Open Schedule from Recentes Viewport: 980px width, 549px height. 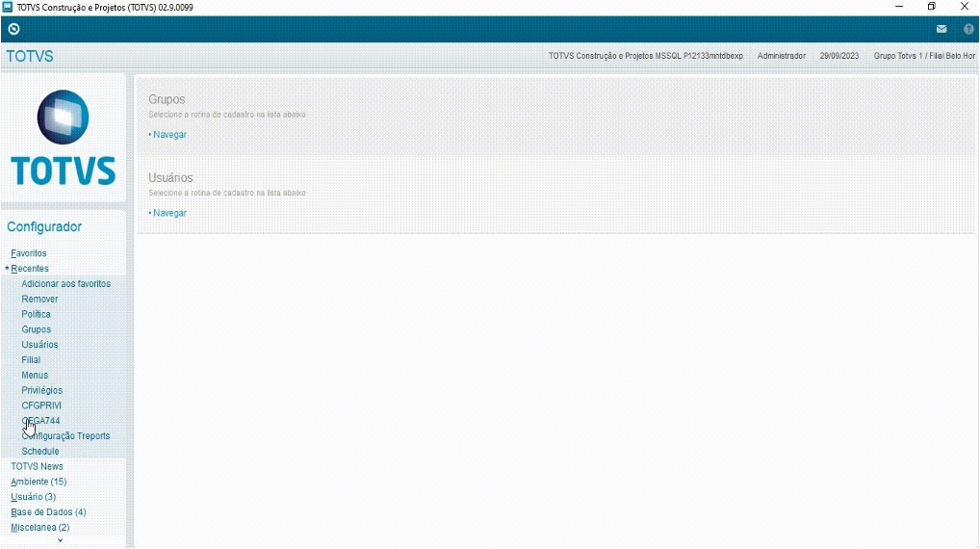point(40,452)
